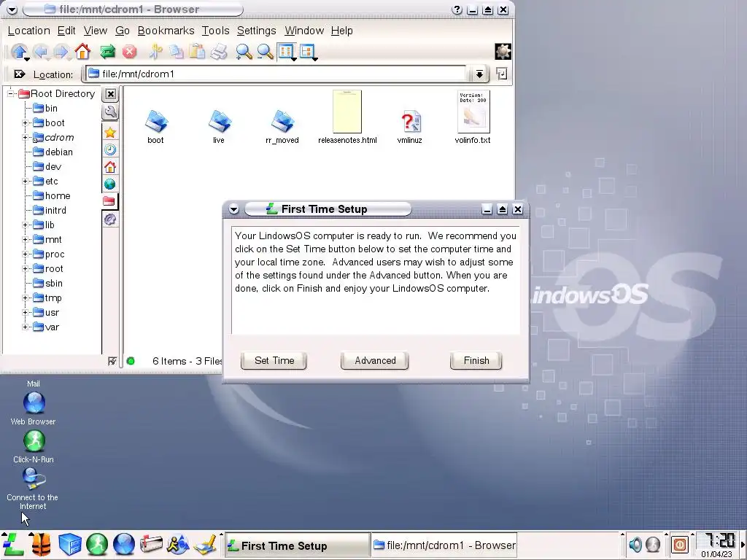Reload the current location
This screenshot has width=747, height=560.
108,52
